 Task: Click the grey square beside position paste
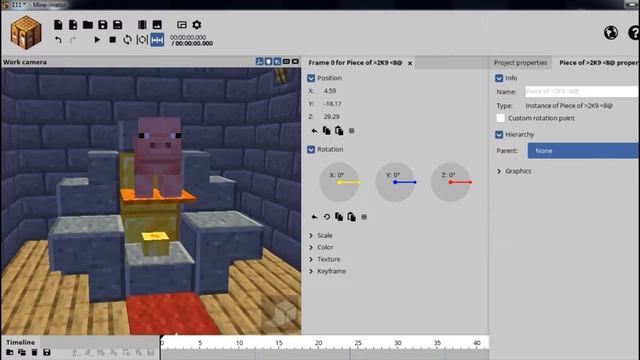(351, 131)
